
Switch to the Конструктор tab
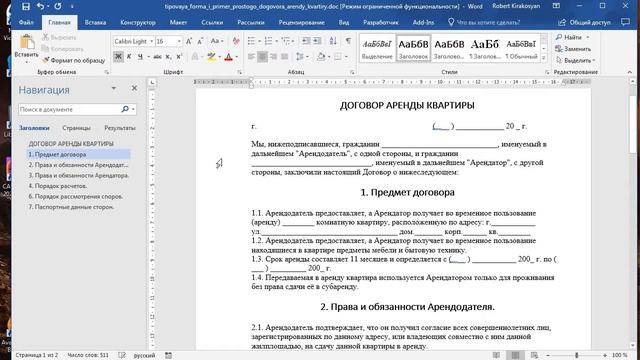tap(138, 22)
